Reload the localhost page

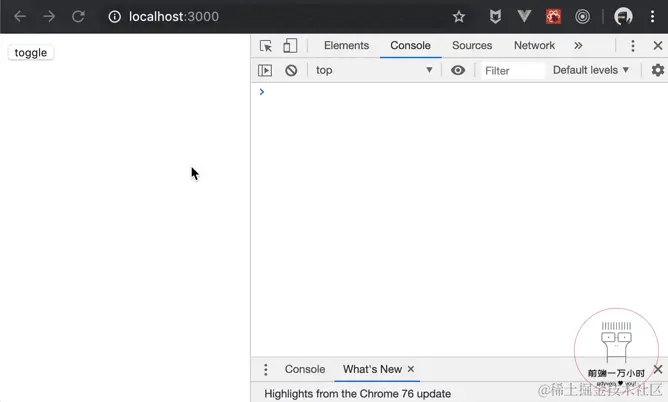pos(78,17)
